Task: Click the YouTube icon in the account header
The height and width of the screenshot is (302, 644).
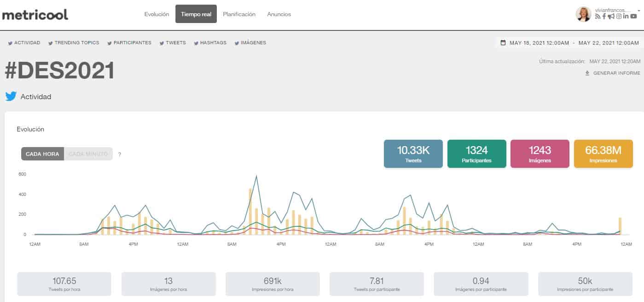Action: tap(634, 17)
